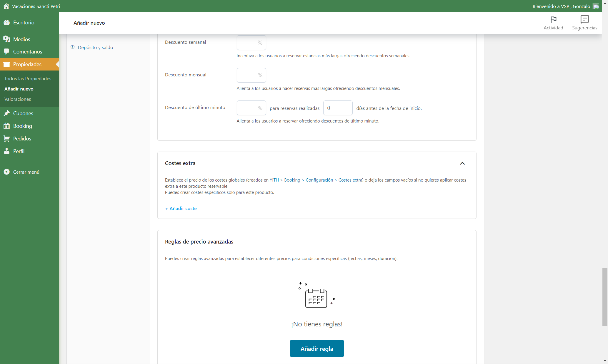Click the Medios media icon
Image resolution: width=608 pixels, height=364 pixels.
(x=7, y=39)
